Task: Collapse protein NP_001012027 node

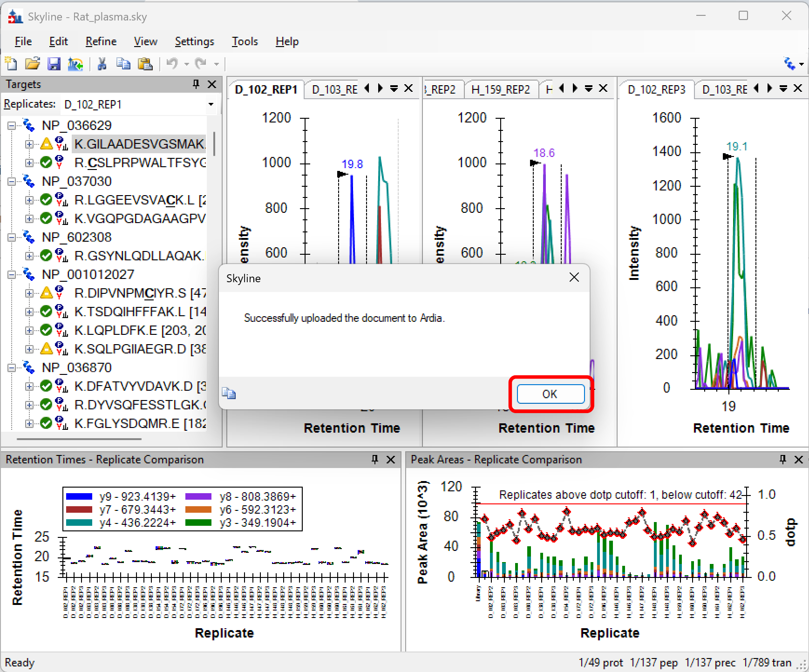Action: point(11,274)
